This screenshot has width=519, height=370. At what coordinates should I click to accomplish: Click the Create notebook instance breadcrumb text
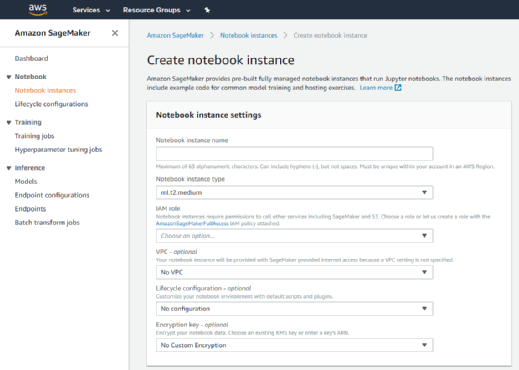pos(330,35)
